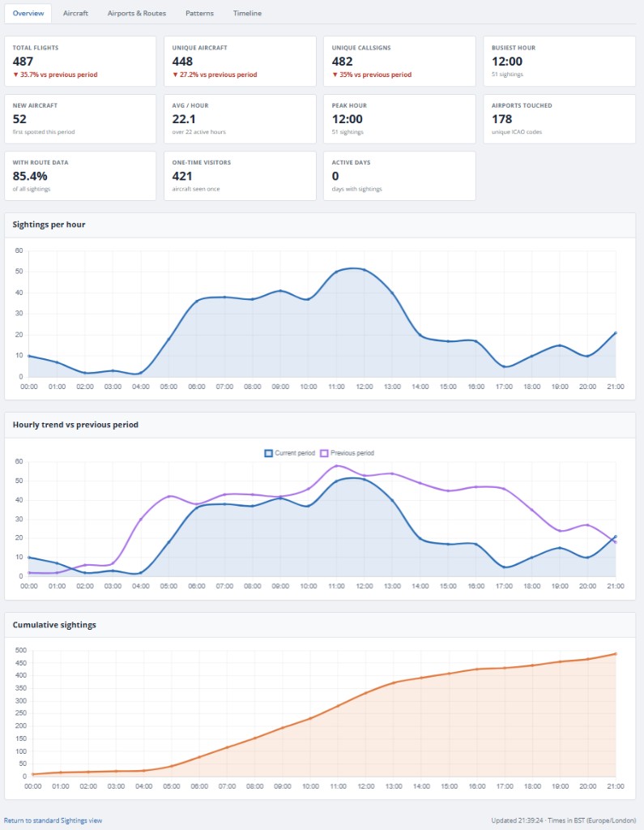Open the Airports & Routes tab
Image resolution: width=644 pixels, height=830 pixels.
137,13
